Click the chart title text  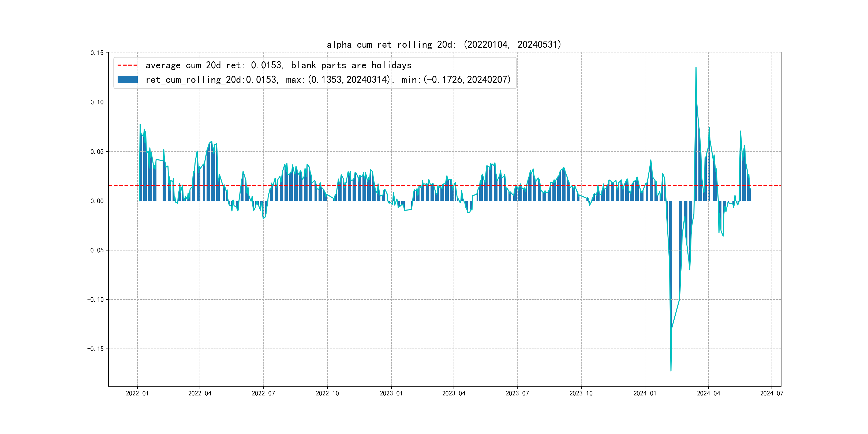(x=444, y=44)
